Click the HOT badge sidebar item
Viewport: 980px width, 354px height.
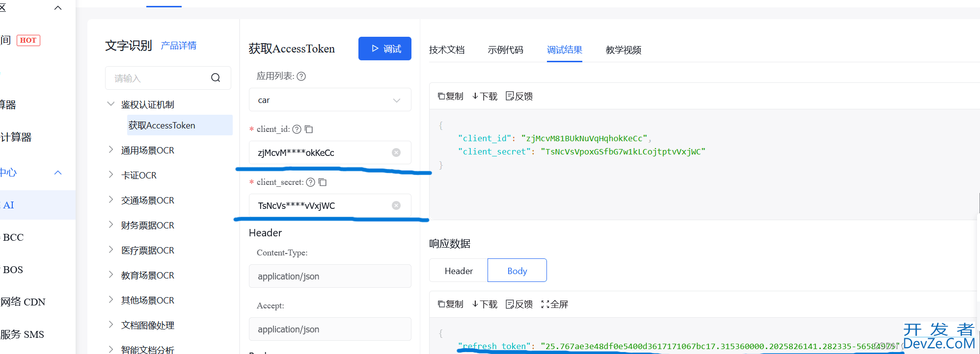pyautogui.click(x=28, y=40)
